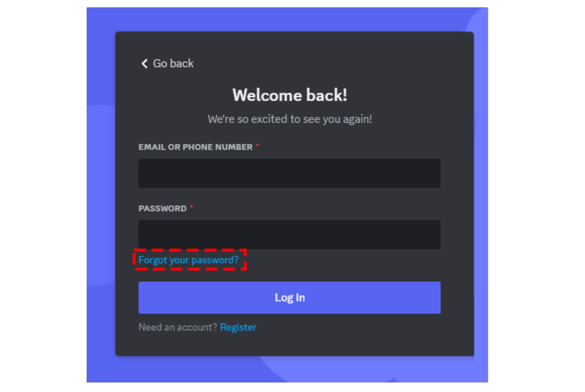Viewport: 585px width, 392px height.
Task: Click the 'Need an account?' text
Action: [178, 327]
